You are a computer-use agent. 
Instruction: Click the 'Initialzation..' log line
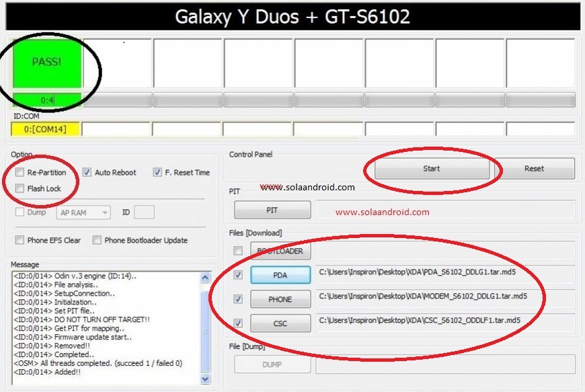pyautogui.click(x=55, y=302)
